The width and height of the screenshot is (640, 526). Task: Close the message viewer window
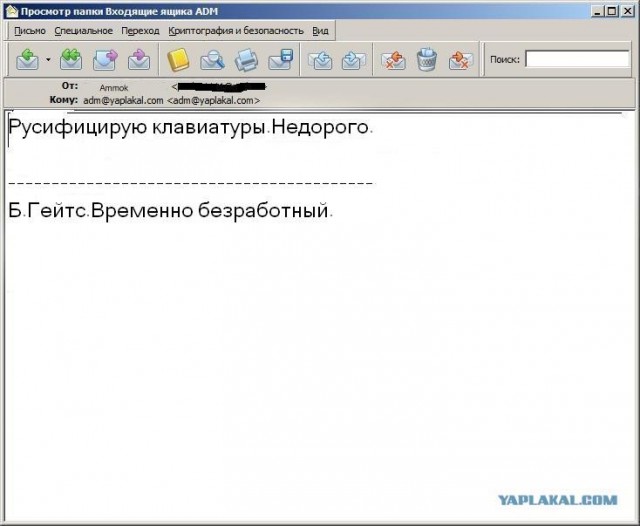(627, 11)
